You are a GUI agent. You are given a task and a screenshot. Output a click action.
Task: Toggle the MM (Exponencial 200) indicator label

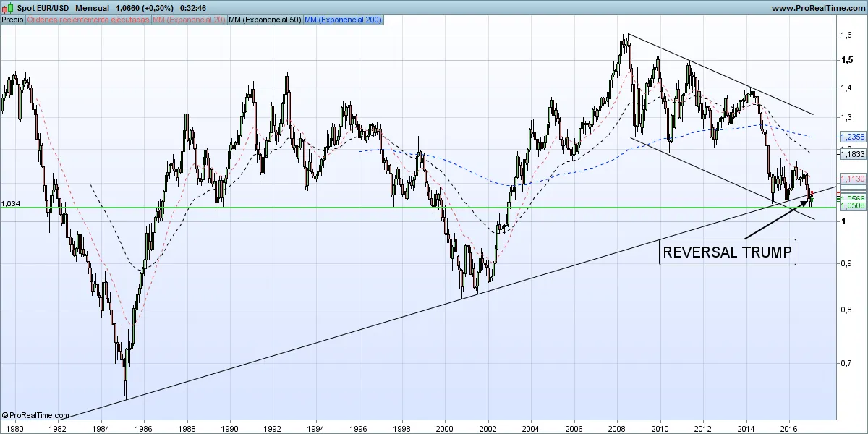point(344,20)
